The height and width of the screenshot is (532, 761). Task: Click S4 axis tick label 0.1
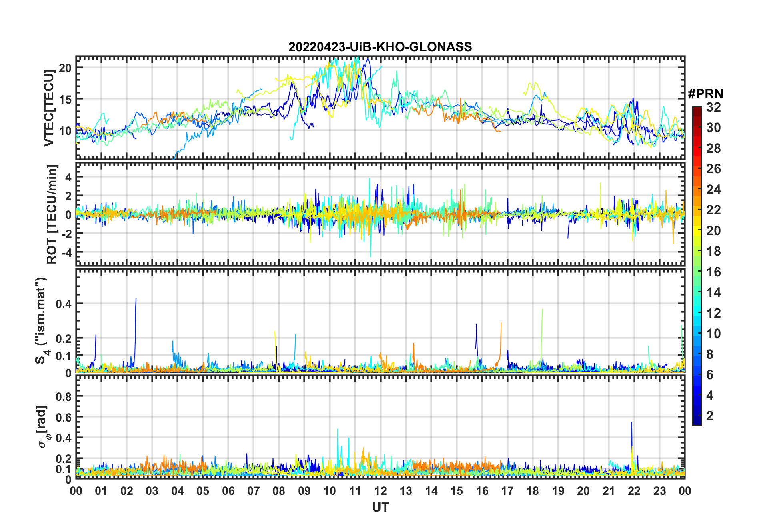point(63,356)
